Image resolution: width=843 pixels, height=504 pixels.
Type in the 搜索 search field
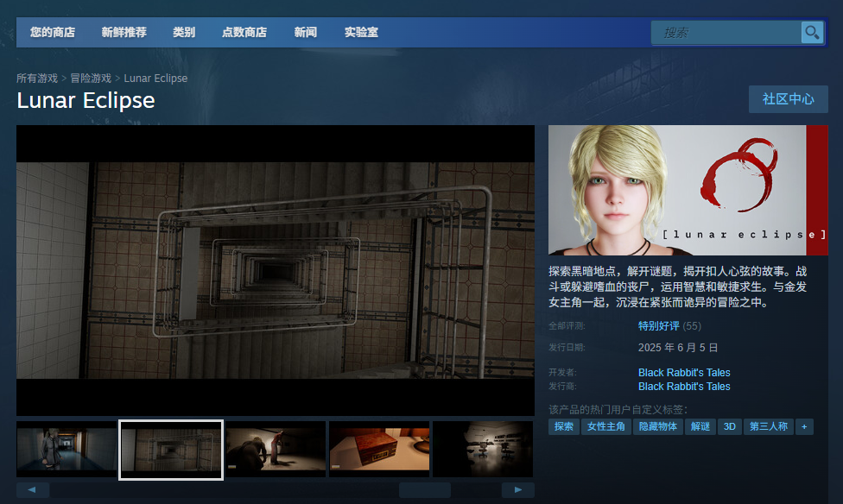[726, 33]
